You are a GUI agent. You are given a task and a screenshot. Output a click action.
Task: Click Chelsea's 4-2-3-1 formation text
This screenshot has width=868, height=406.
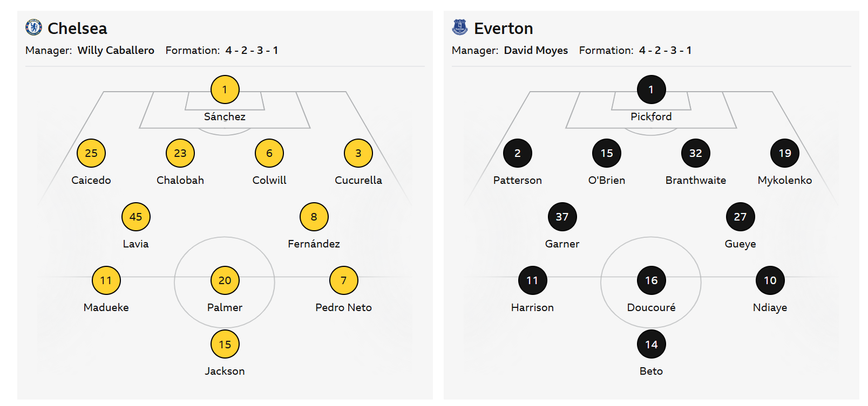[252, 50]
